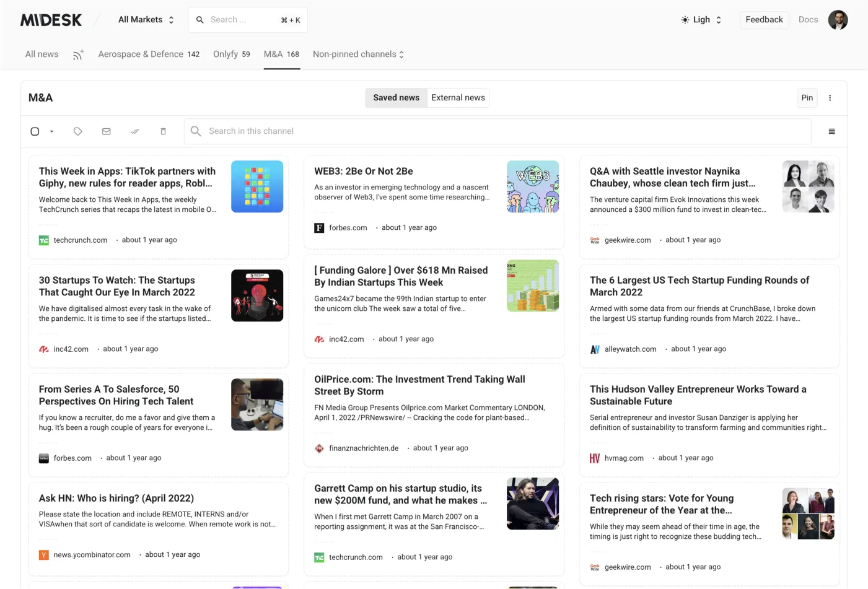Click the forbes.com favicon under WEB3 article
The height and width of the screenshot is (589, 868).
[x=319, y=228]
